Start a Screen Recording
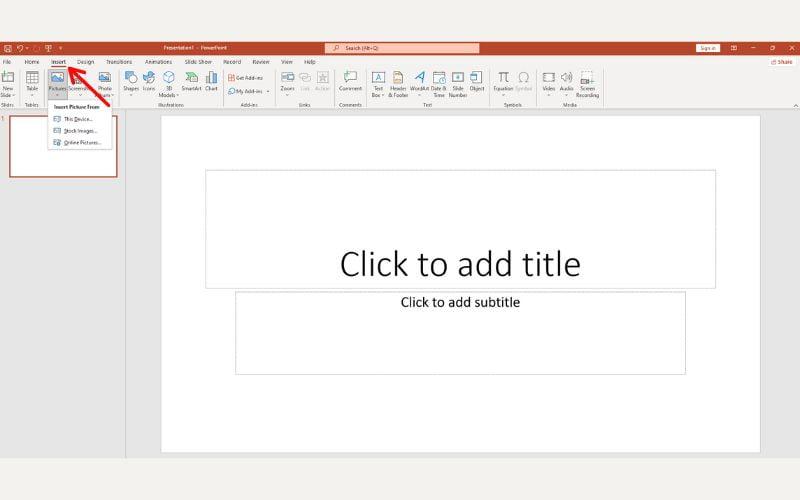 [587, 84]
